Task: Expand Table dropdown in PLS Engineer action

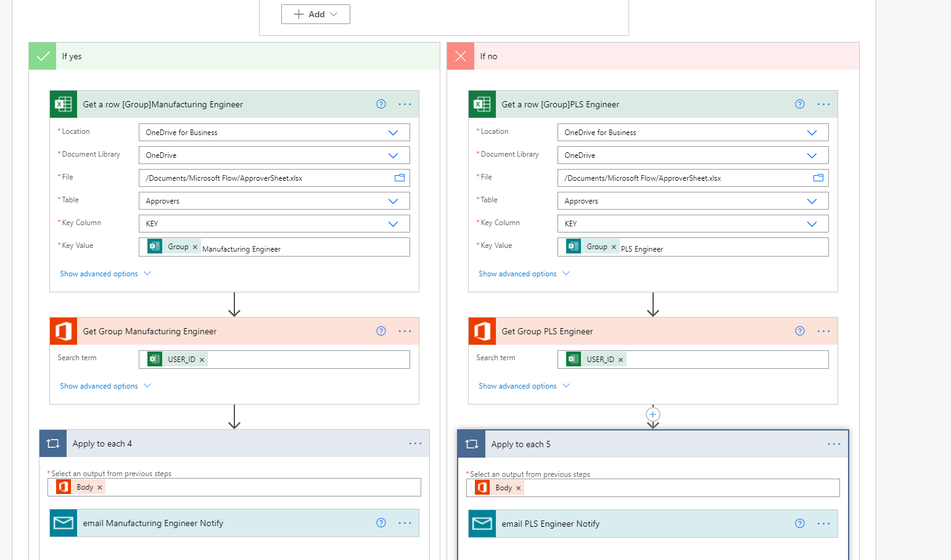Action: [x=812, y=201]
